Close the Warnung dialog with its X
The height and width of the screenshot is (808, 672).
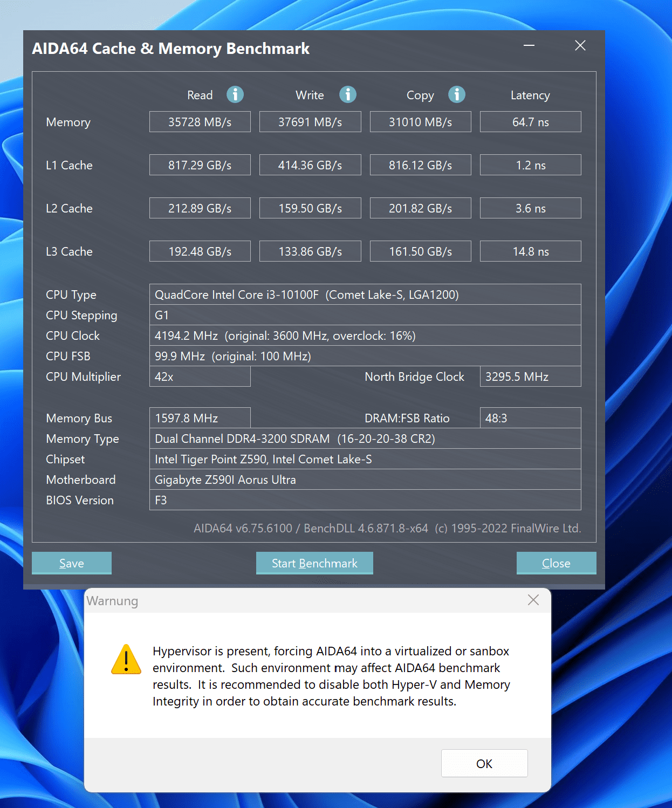tap(533, 600)
